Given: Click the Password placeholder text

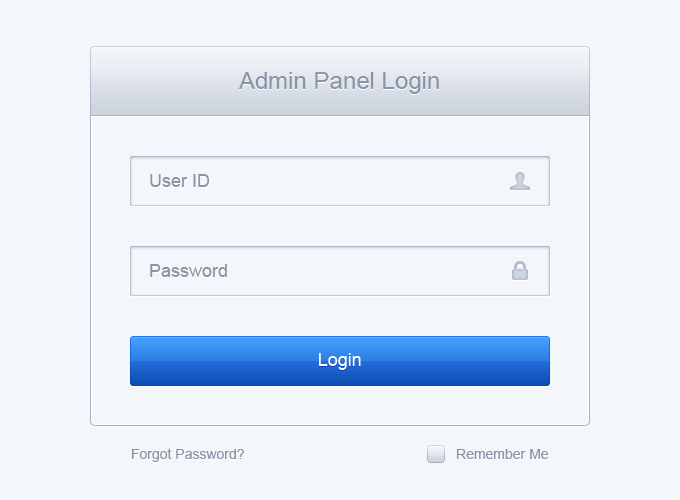Looking at the screenshot, I should [x=188, y=271].
